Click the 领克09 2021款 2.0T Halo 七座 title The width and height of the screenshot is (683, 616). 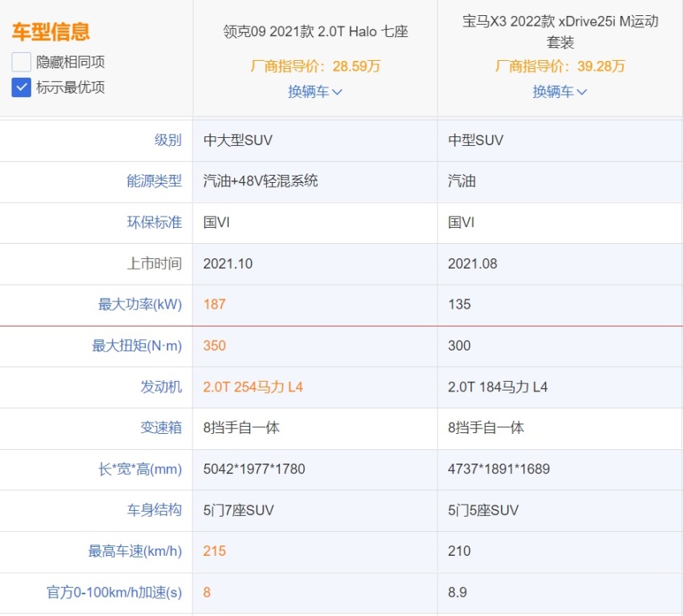[x=315, y=31]
